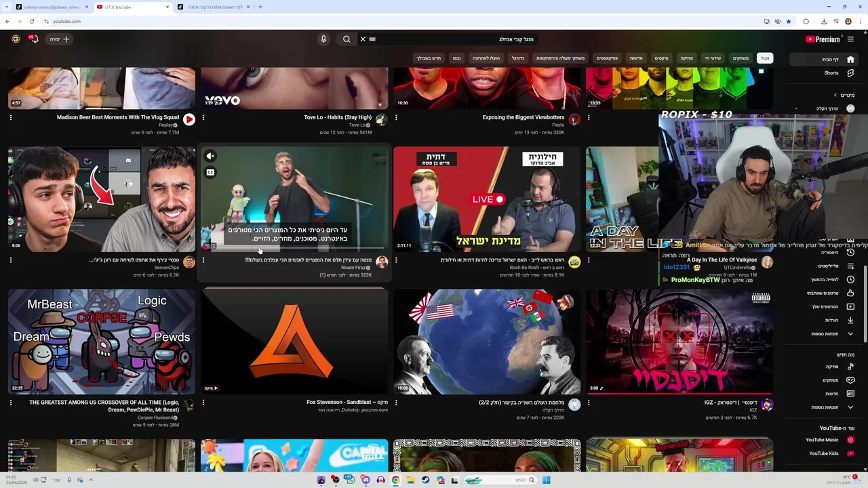Open the World War map video thumbnail

pos(487,341)
